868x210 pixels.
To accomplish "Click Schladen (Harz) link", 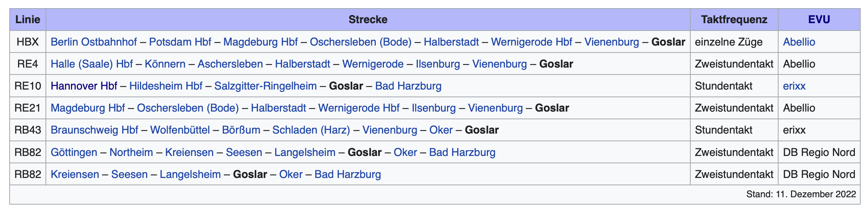I will click(311, 130).
